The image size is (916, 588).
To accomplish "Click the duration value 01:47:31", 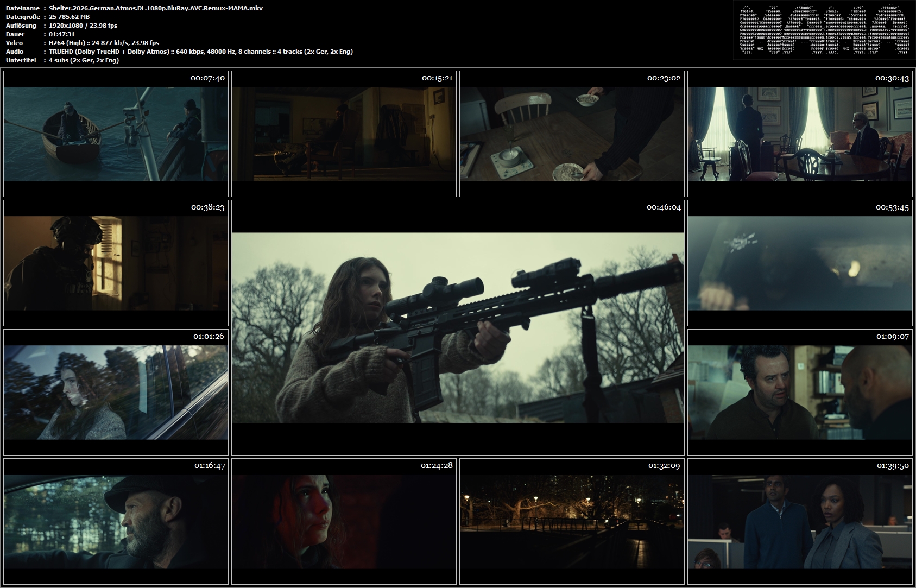I will [x=62, y=34].
